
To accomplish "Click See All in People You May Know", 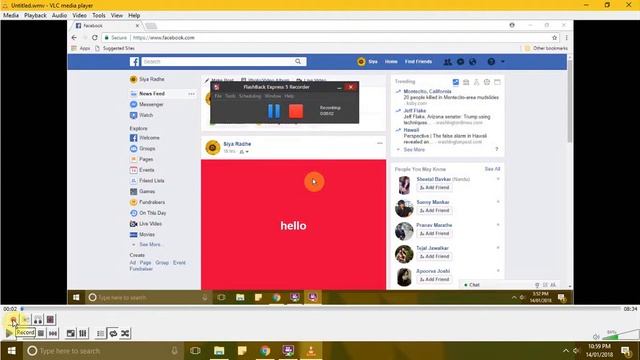I will [x=492, y=169].
